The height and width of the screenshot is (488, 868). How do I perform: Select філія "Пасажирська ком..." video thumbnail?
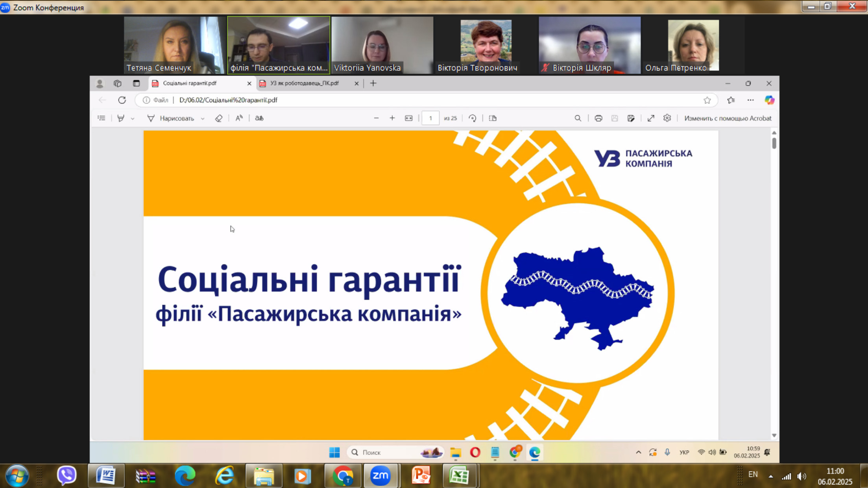coord(279,45)
